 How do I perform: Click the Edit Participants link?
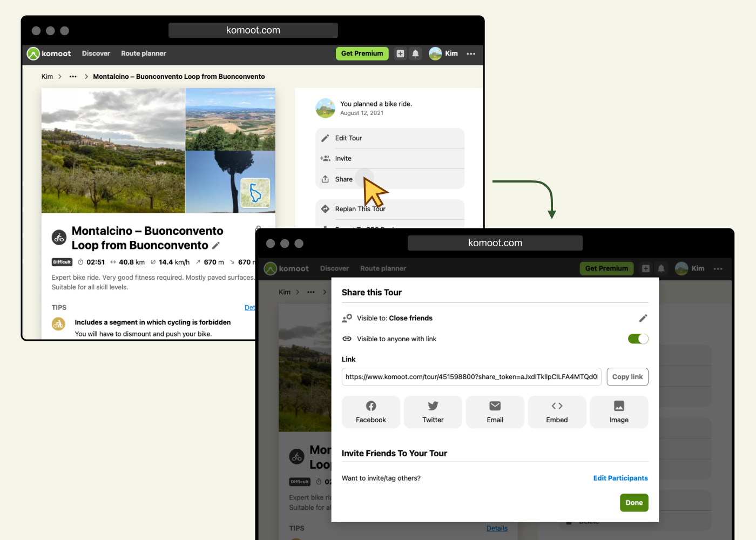pos(620,478)
